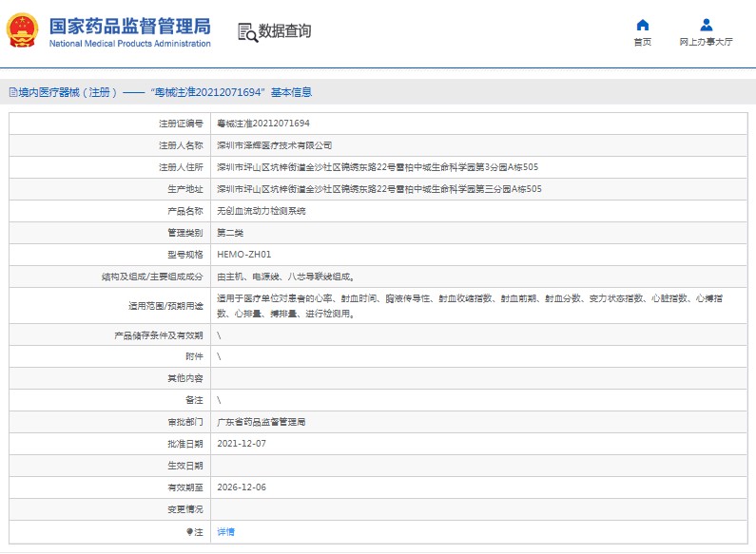Click management class 第二类 value
The height and width of the screenshot is (554, 756).
click(230, 233)
